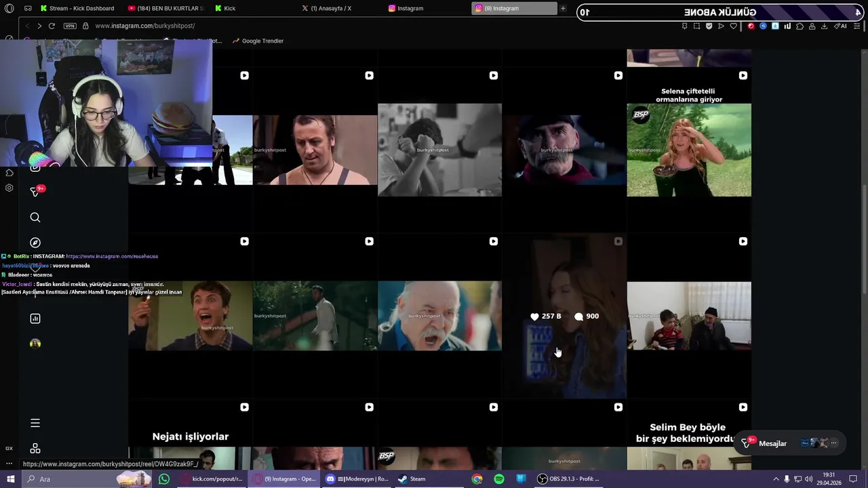Open black-and-white clenched fist reel
This screenshot has width=868, height=488.
coord(439,150)
